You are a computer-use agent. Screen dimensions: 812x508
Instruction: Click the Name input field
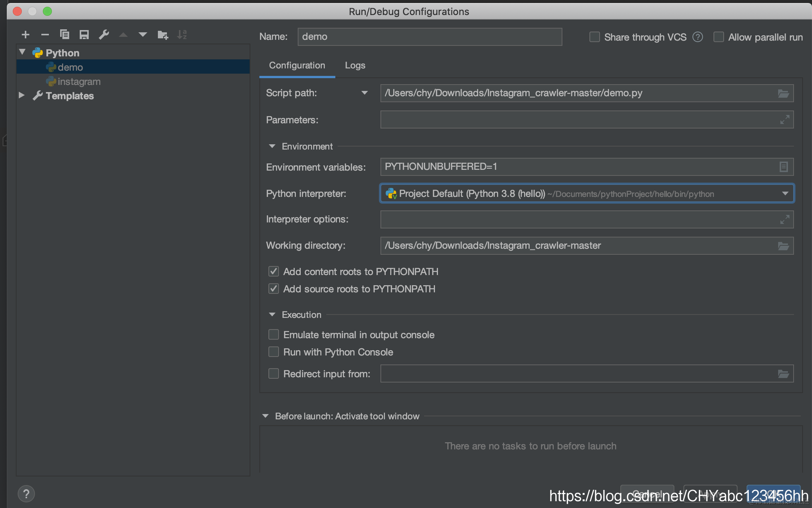point(429,37)
